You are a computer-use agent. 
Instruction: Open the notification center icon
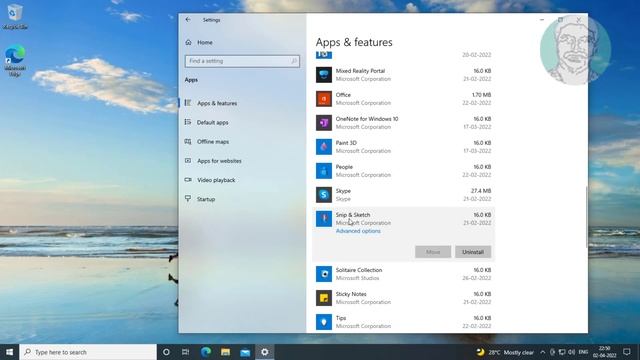click(627, 352)
